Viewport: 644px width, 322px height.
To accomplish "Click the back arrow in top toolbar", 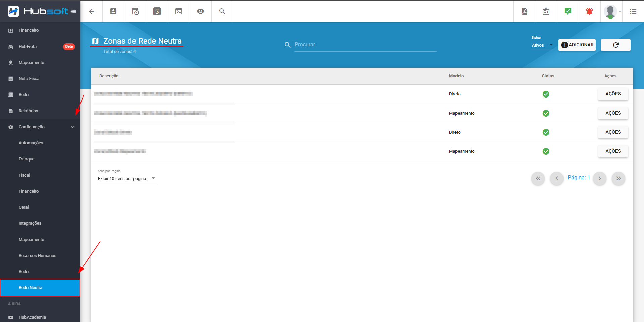I will coord(91,11).
